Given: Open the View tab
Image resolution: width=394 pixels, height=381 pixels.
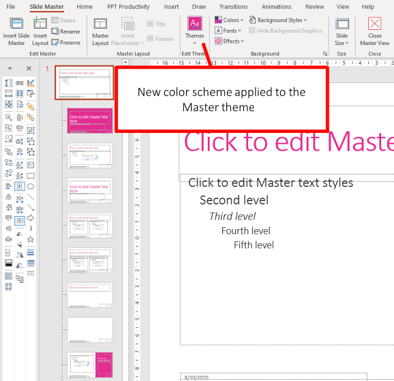Looking at the screenshot, I should click(x=342, y=6).
